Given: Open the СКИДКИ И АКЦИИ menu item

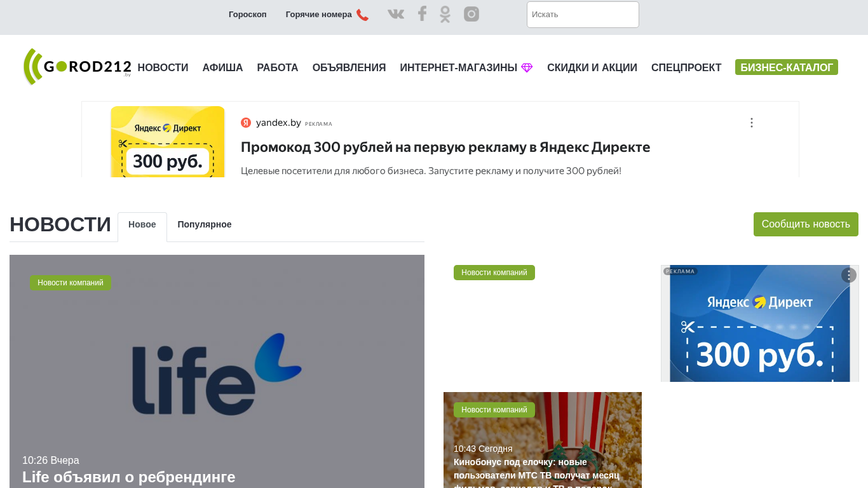Looking at the screenshot, I should point(592,68).
